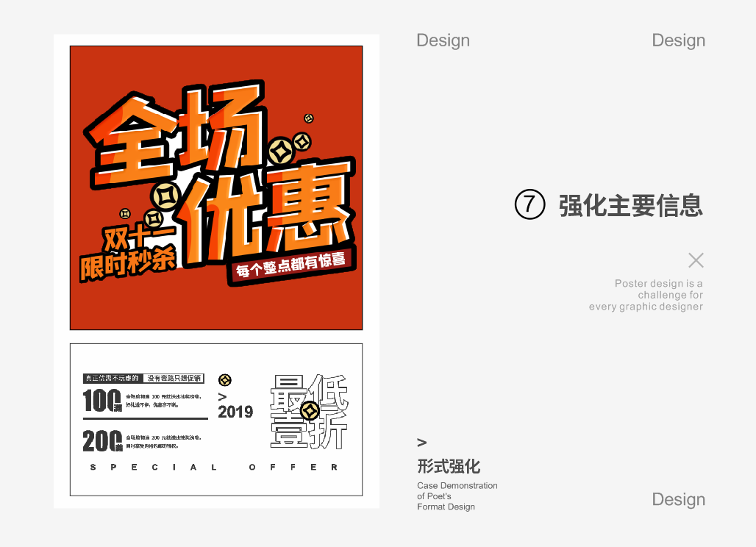Click the 没有套路只想促销 outlined label
This screenshot has height=547, width=756.
tap(174, 378)
